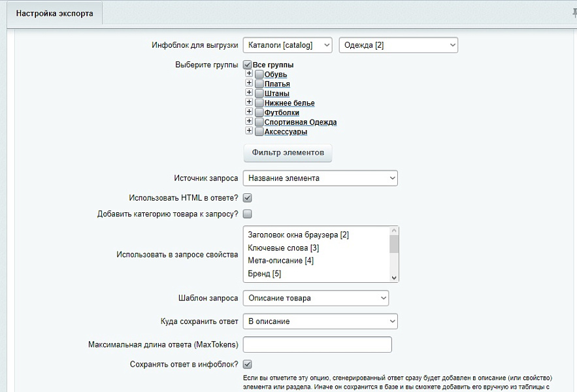This screenshot has height=392, width=577.
Task: Enable Добавить категорию товара к запросу
Action: (247, 214)
